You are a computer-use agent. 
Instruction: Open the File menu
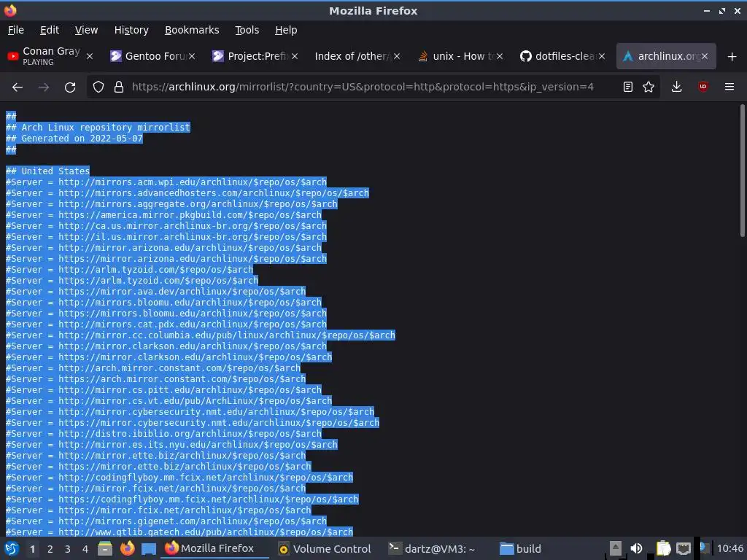[x=16, y=30]
